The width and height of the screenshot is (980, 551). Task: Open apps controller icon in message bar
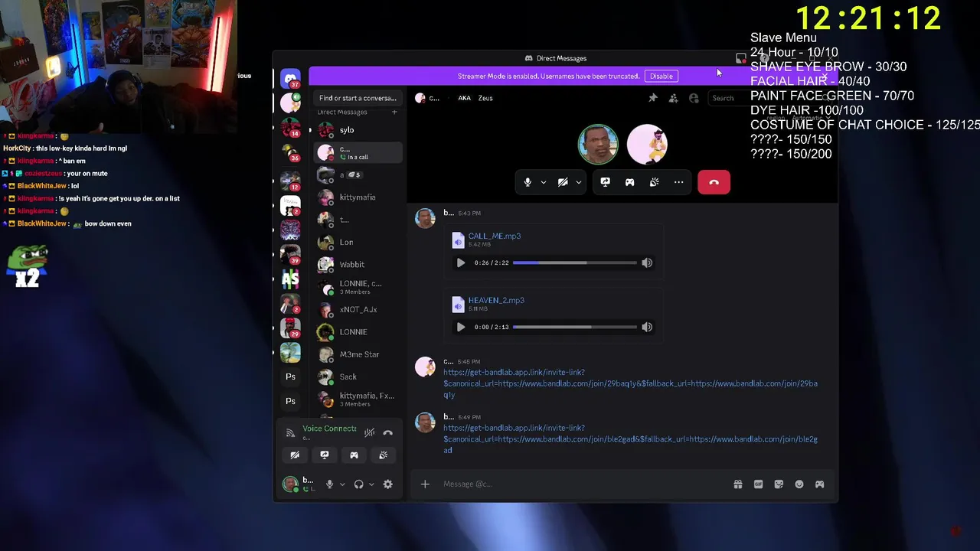click(x=819, y=484)
